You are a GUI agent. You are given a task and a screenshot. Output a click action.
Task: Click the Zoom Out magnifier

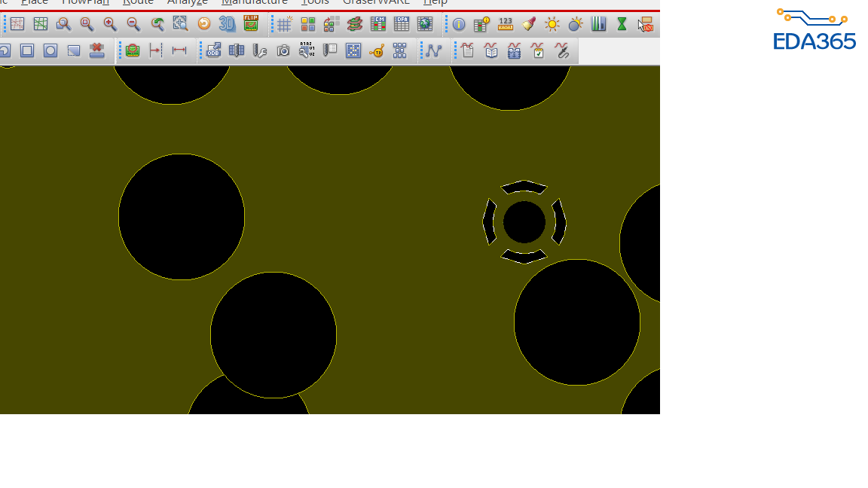coord(133,24)
